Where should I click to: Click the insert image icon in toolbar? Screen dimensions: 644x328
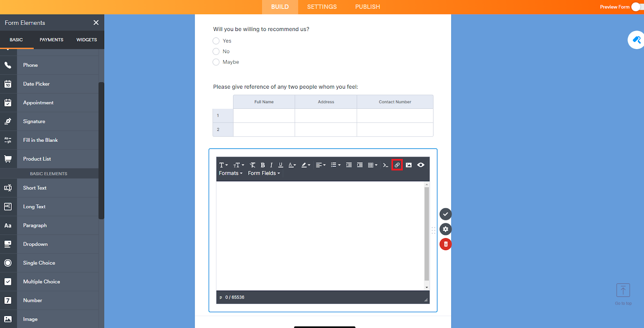(x=409, y=165)
